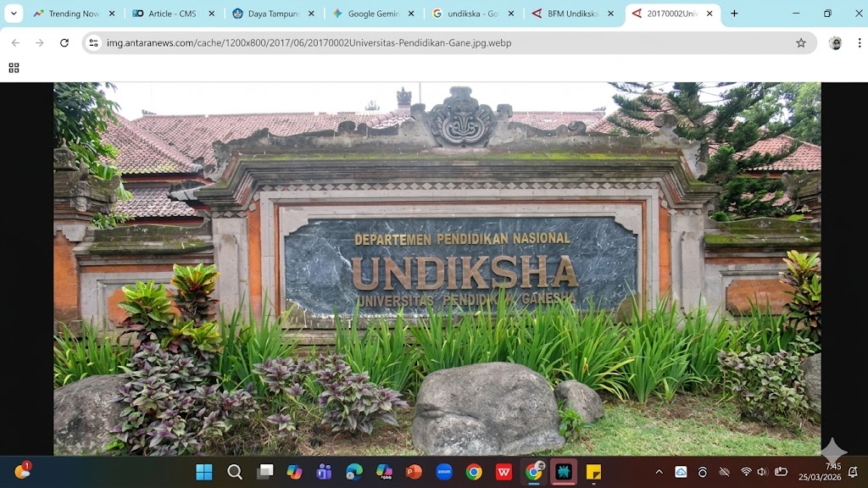
Task: Open Sticky Notes from the taskbar
Action: [593, 472]
